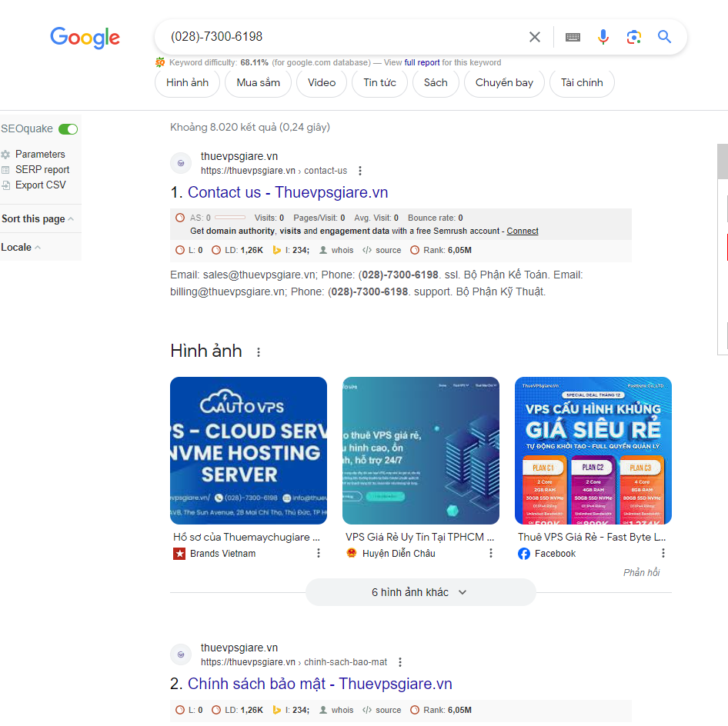The height and width of the screenshot is (726, 728).
Task: Click Bing index I: 234 in first result
Action: click(x=291, y=250)
